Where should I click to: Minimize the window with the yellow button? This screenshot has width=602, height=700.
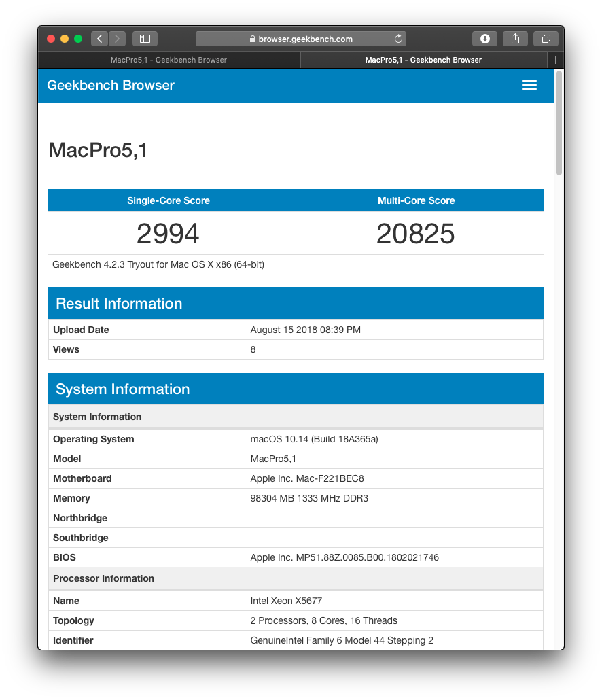click(65, 39)
